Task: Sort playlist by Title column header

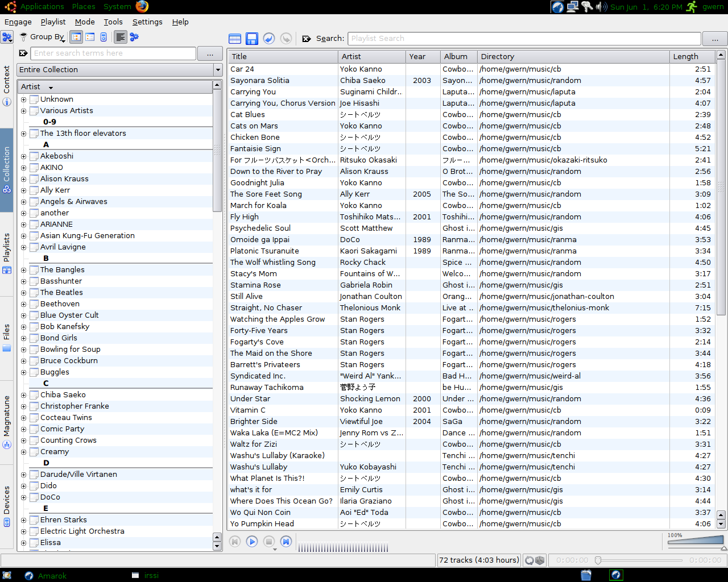Action: pyautogui.click(x=283, y=57)
